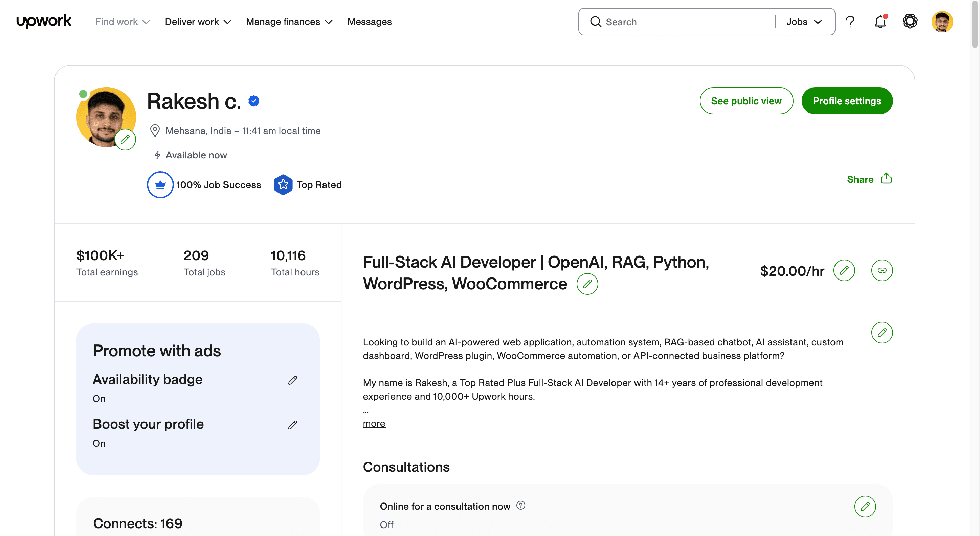Expand the Manage finances menu
This screenshot has width=980, height=536.
tap(289, 22)
